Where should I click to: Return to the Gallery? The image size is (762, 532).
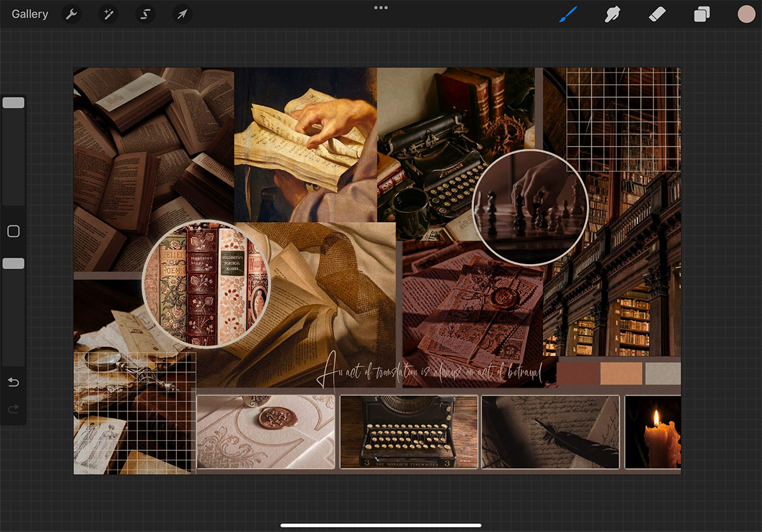(x=30, y=14)
